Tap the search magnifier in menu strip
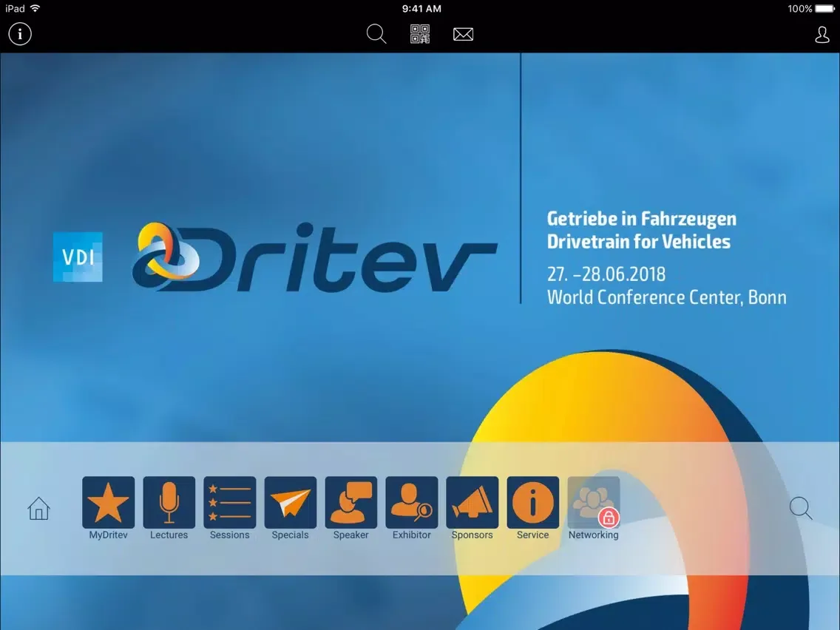 tap(801, 508)
